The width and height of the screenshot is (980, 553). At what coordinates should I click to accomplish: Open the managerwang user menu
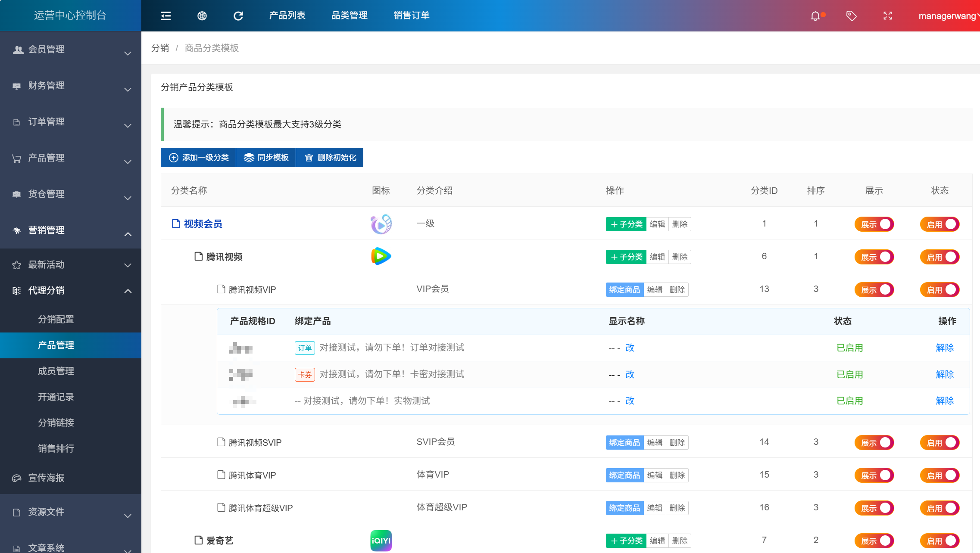pyautogui.click(x=949, y=16)
